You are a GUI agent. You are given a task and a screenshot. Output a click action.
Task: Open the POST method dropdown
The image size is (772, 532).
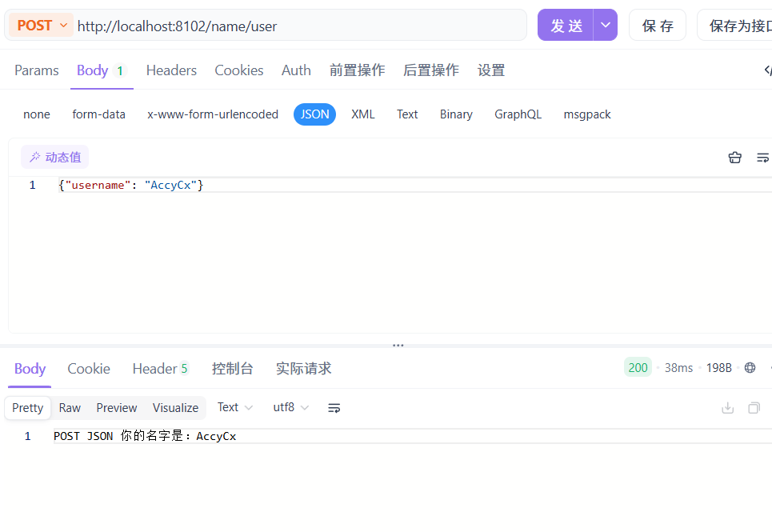point(40,25)
